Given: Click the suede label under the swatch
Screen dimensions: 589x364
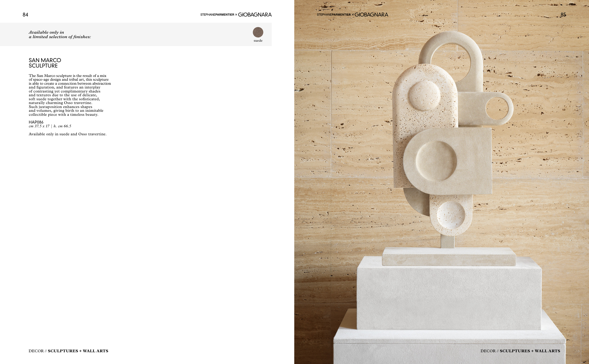Looking at the screenshot, I should [258, 41].
